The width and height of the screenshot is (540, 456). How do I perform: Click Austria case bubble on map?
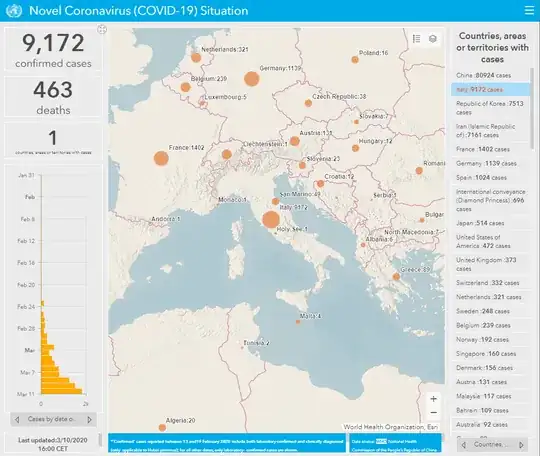tap(294, 141)
